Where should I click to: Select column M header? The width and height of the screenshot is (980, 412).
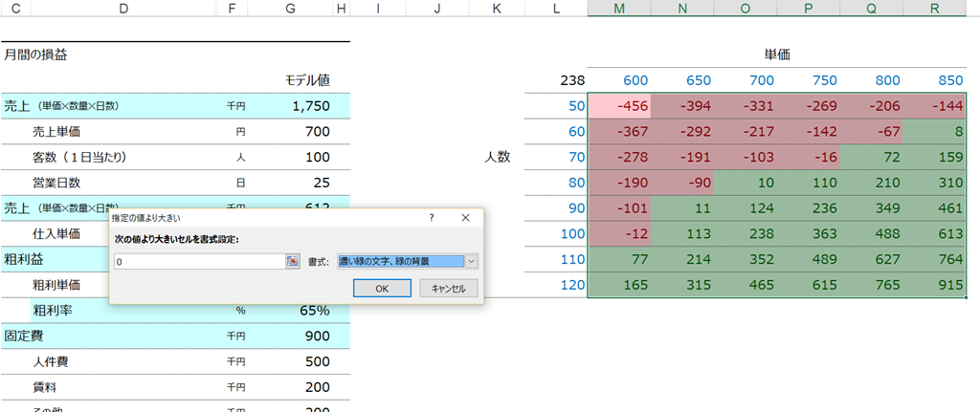[x=619, y=8]
